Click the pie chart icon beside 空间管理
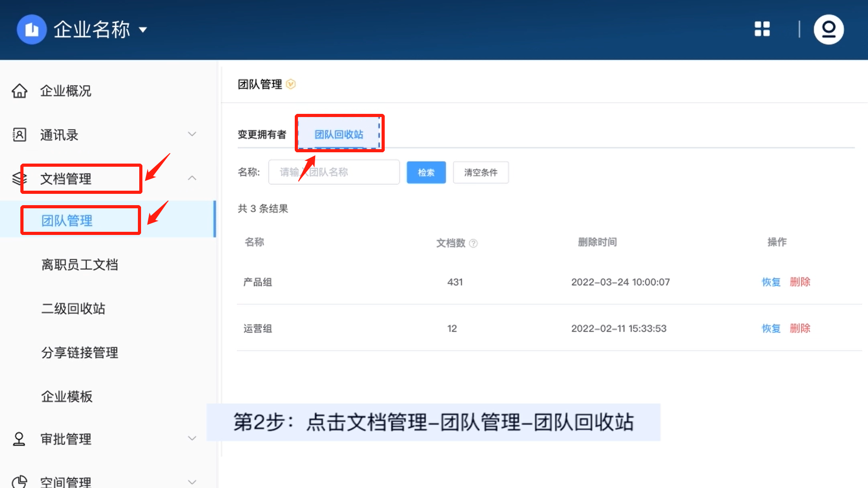Image resolution: width=868 pixels, height=488 pixels. pos(19,482)
